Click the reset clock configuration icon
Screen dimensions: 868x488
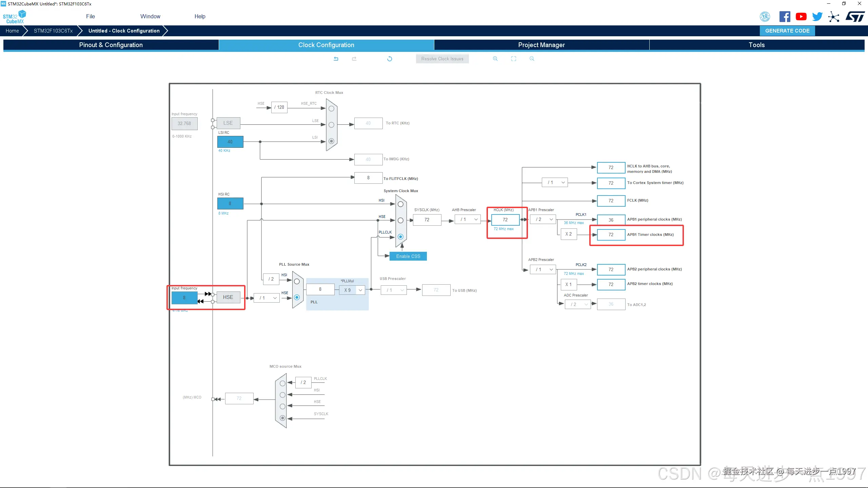(x=389, y=59)
